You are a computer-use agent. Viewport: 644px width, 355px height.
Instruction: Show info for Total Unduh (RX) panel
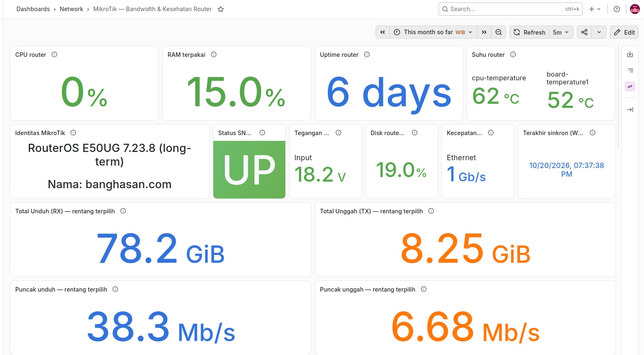coord(123,211)
